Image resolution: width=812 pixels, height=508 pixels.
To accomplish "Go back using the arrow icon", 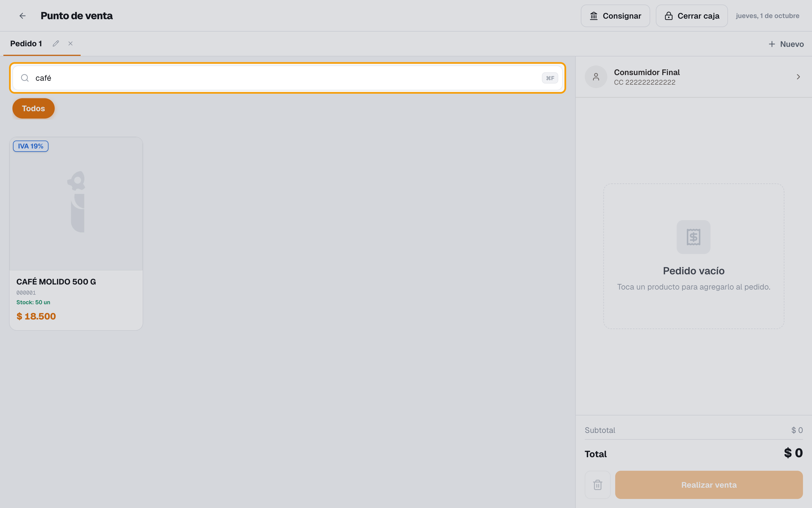I will (23, 16).
